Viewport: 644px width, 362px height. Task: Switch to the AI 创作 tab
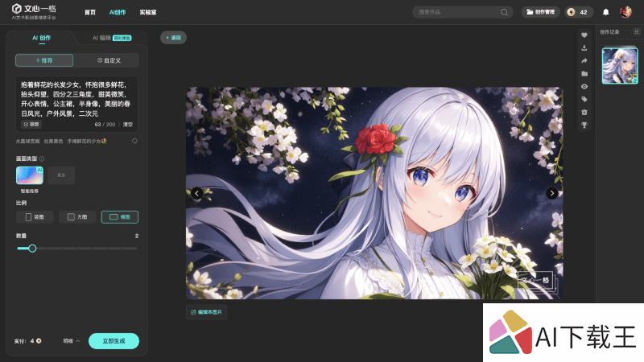point(42,38)
